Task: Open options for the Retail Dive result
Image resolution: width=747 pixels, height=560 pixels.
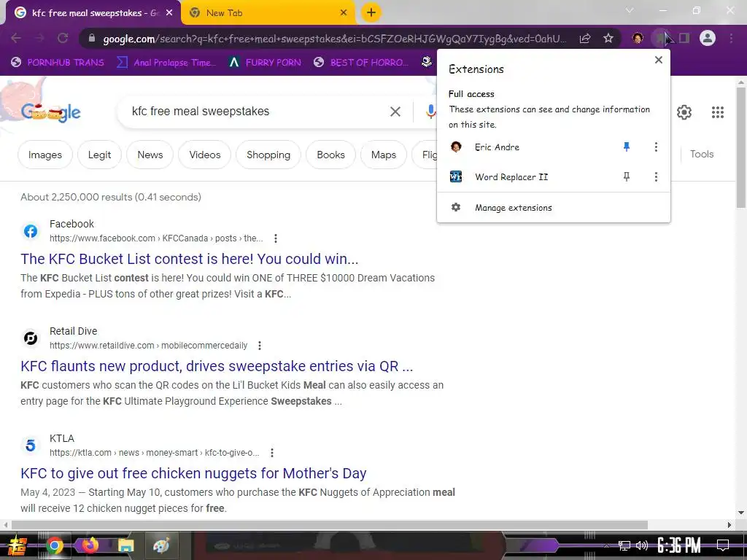Action: pyautogui.click(x=260, y=345)
